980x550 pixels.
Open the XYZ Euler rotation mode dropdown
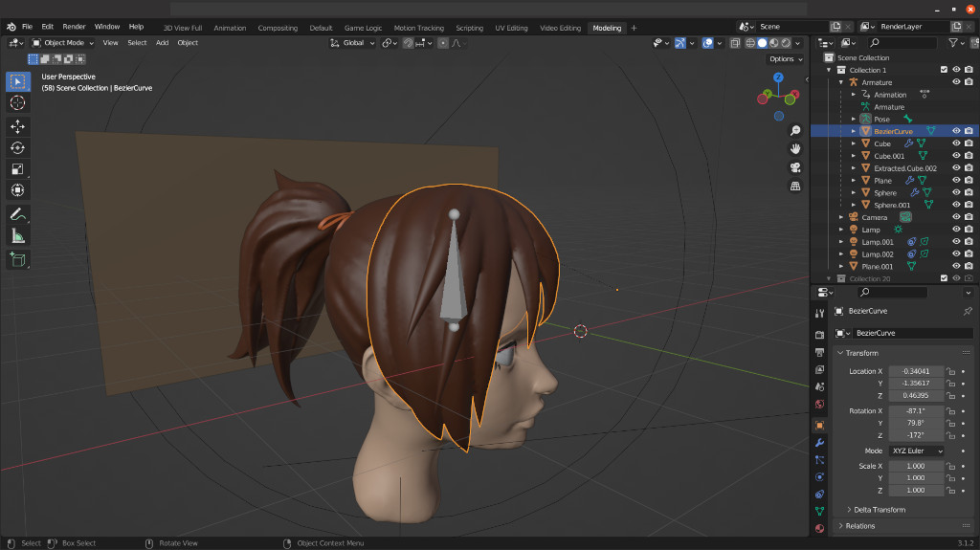916,451
